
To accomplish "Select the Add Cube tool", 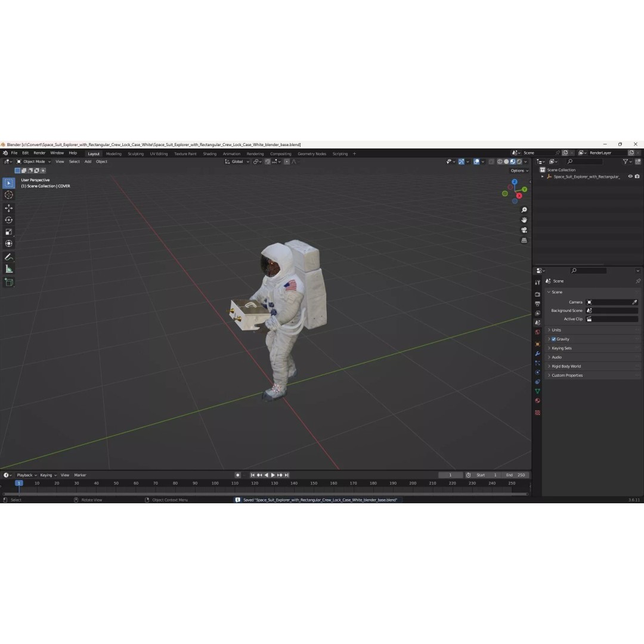I will tap(8, 282).
